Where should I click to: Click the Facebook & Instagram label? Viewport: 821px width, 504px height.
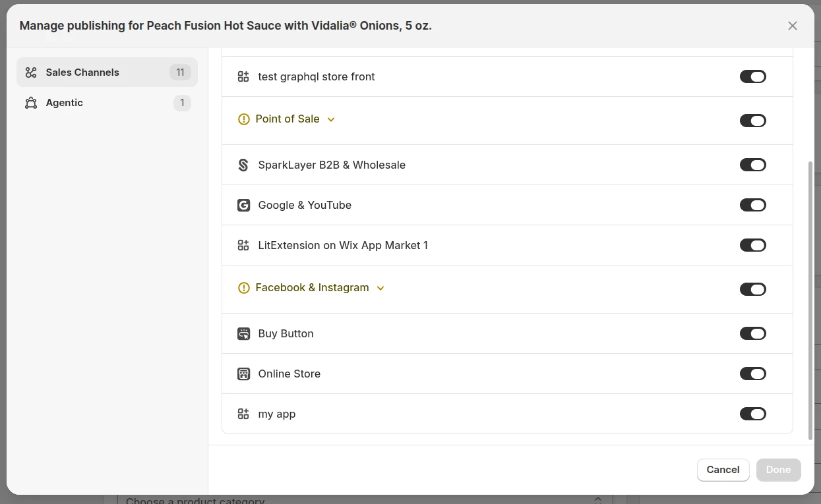(x=312, y=287)
